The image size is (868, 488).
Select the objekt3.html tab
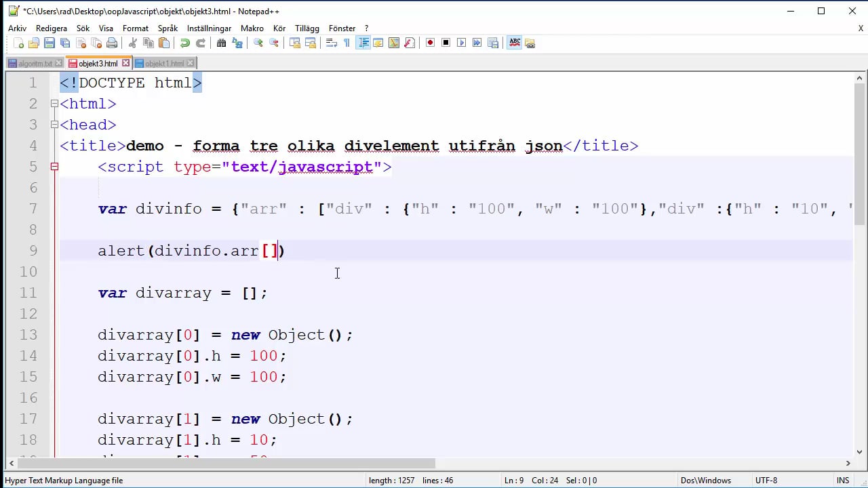click(98, 63)
